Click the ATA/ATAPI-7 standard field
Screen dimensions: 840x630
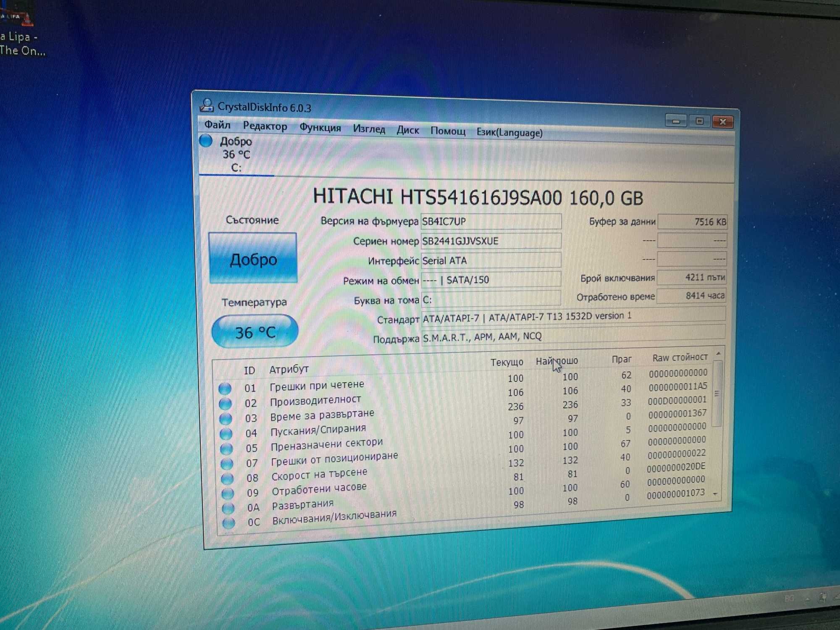(x=574, y=317)
